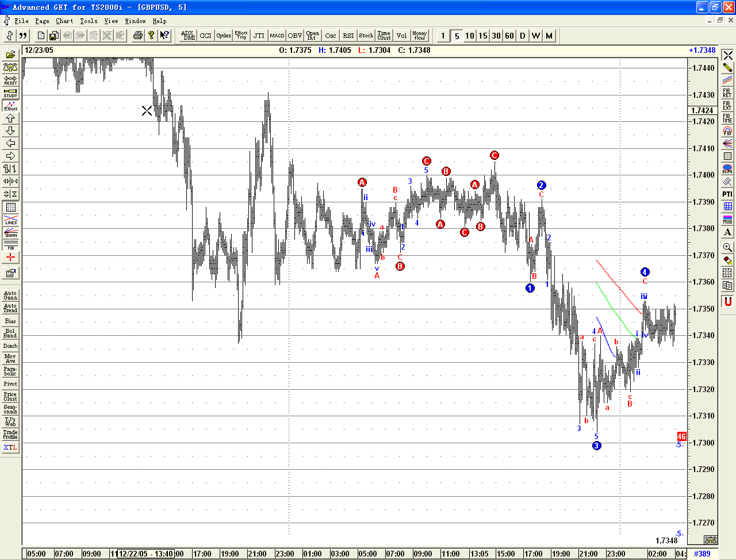Select the 5-minute timeframe

coord(457,36)
